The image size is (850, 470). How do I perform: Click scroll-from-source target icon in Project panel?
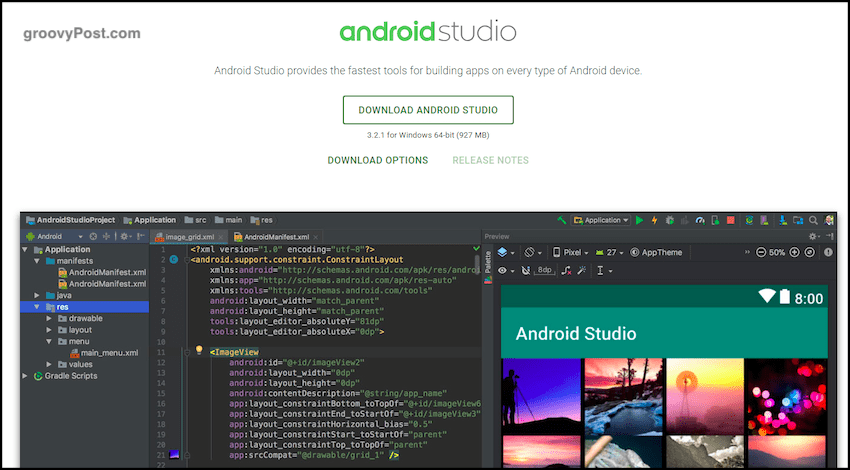tap(93, 236)
